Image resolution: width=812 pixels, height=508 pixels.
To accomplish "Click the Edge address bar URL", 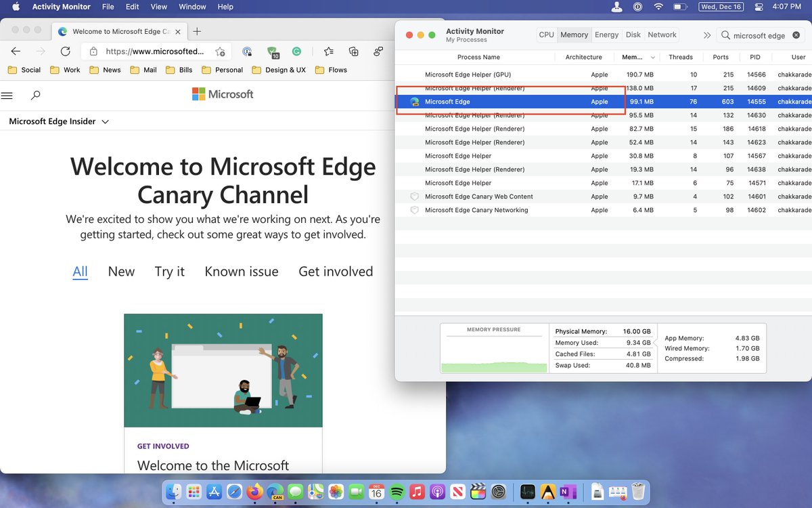I will click(x=154, y=51).
